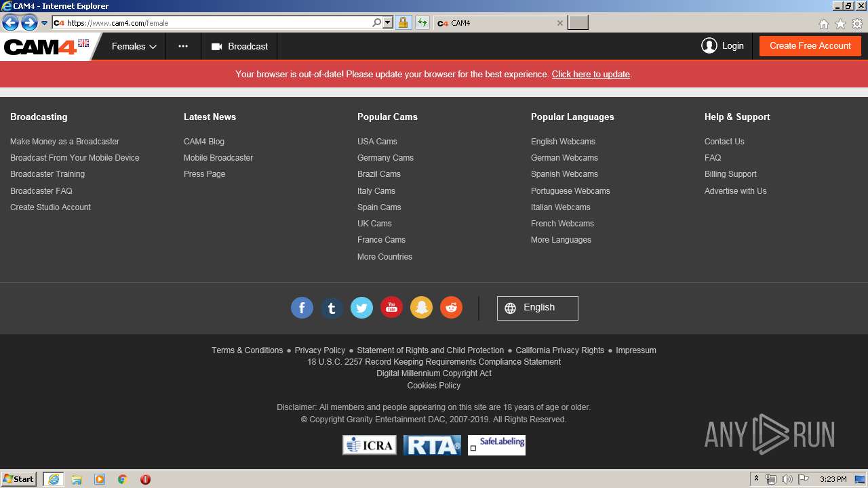Open Chrome from the taskbar
The image size is (868, 488).
122,479
